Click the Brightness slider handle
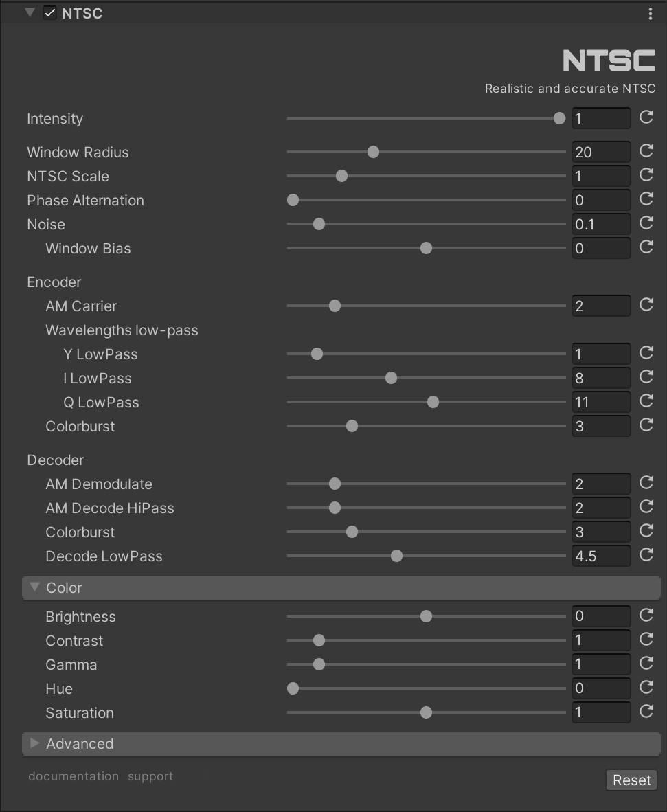The image size is (667, 812). pos(426,616)
